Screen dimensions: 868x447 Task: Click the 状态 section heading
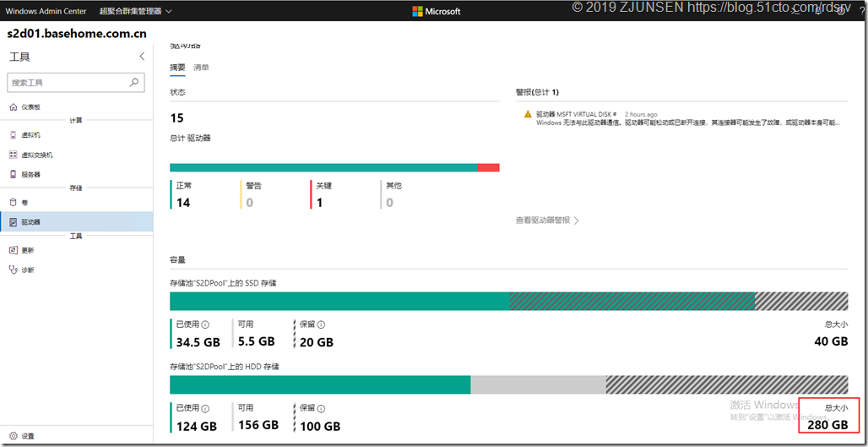click(x=177, y=92)
